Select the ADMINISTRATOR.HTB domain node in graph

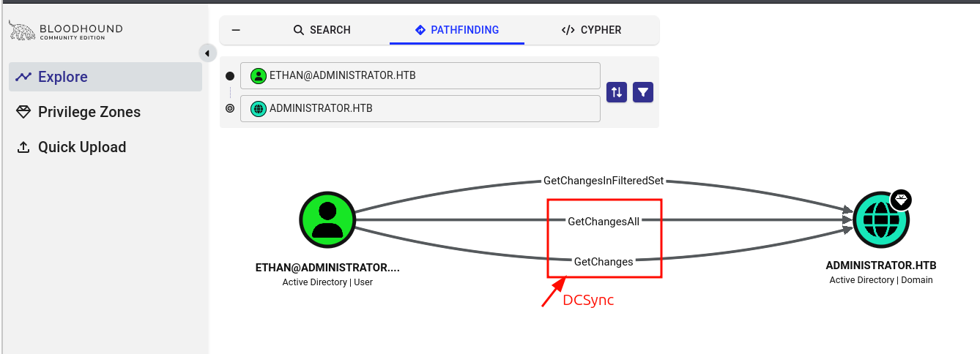[x=881, y=219]
